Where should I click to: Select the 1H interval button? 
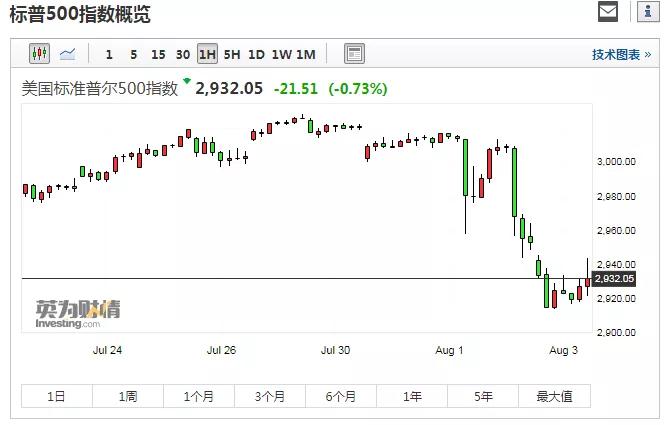[x=207, y=54]
